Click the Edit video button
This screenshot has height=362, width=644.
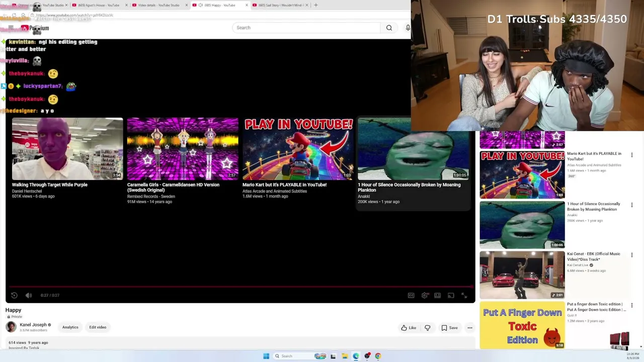(x=98, y=327)
